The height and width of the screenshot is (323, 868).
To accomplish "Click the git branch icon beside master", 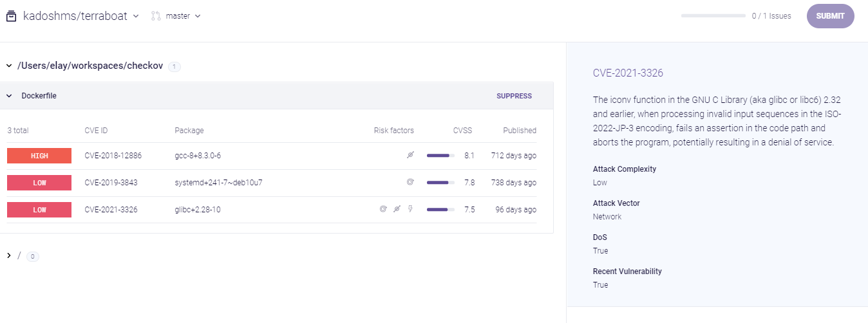I will (x=156, y=16).
